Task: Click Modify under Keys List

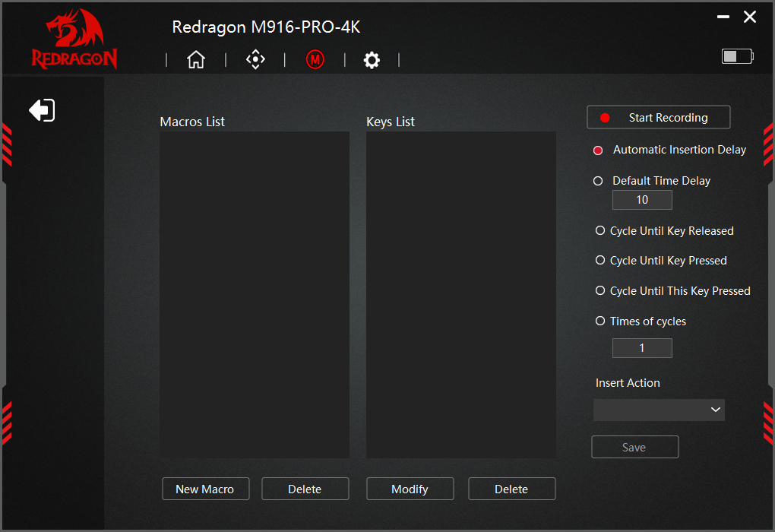Action: (x=410, y=489)
